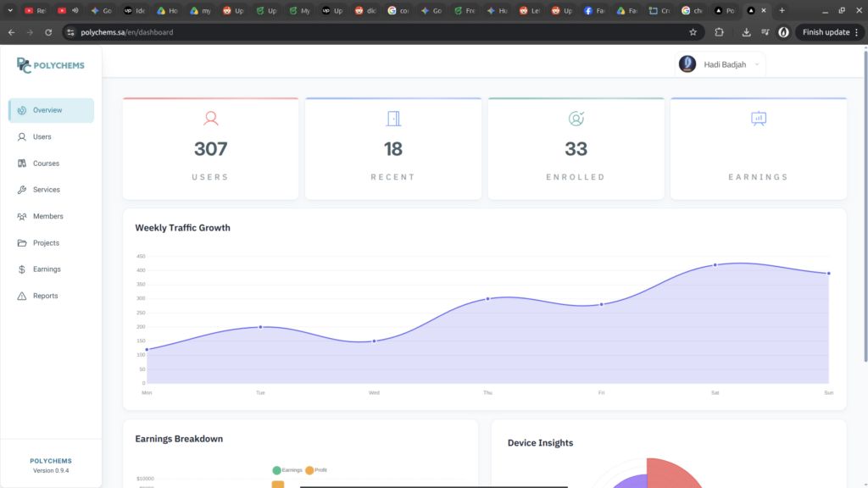The height and width of the screenshot is (488, 868).
Task: Click the 33 Enrolled stat card
Action: pos(576,148)
